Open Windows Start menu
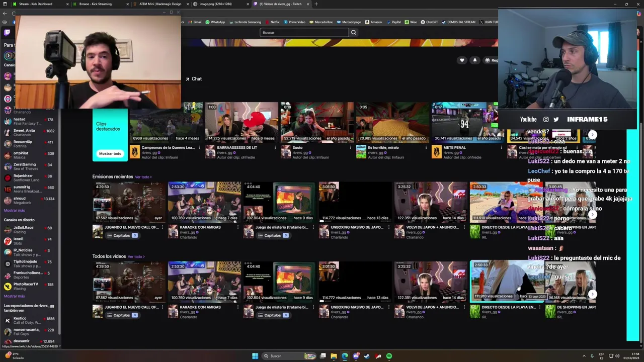This screenshot has width=644, height=362. pos(255,356)
